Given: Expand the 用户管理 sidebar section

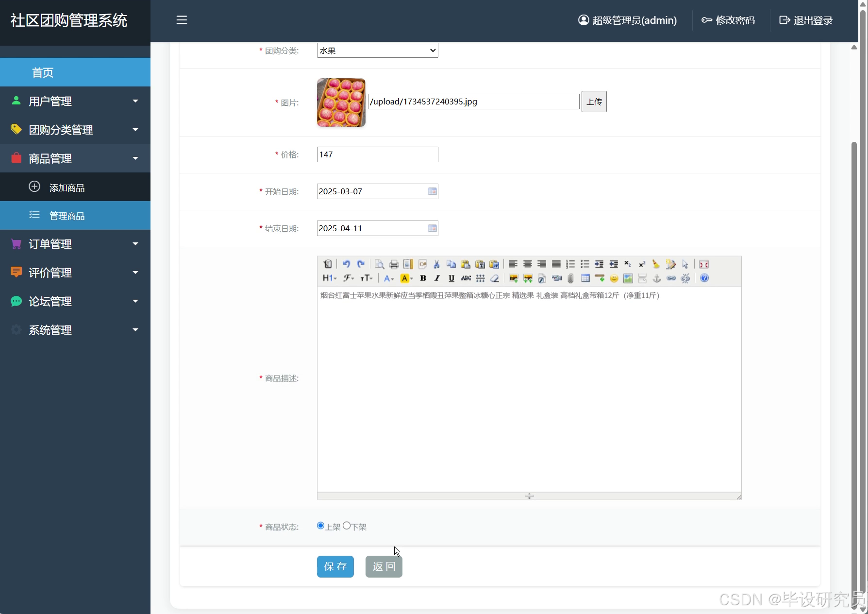Looking at the screenshot, I should coord(75,101).
